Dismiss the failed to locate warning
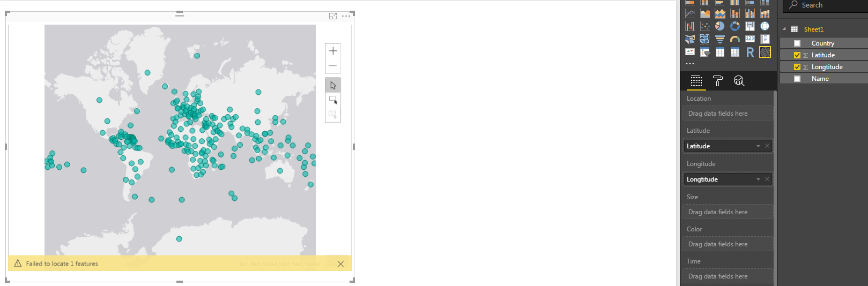The image size is (868, 286). point(340,264)
